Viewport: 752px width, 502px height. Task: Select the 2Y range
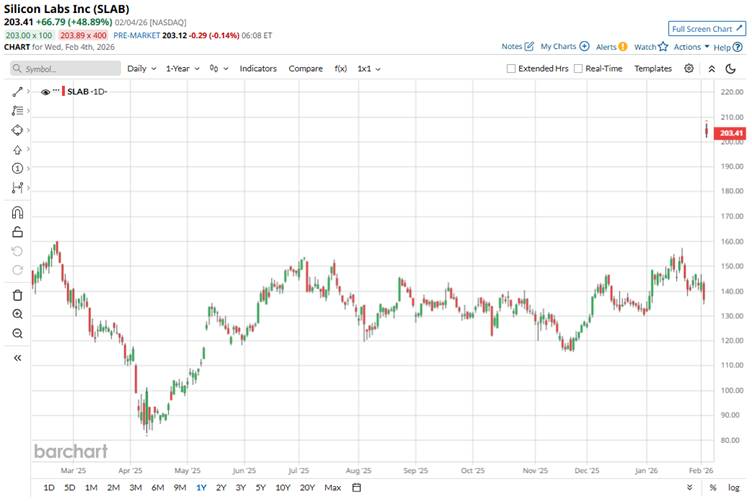221,488
